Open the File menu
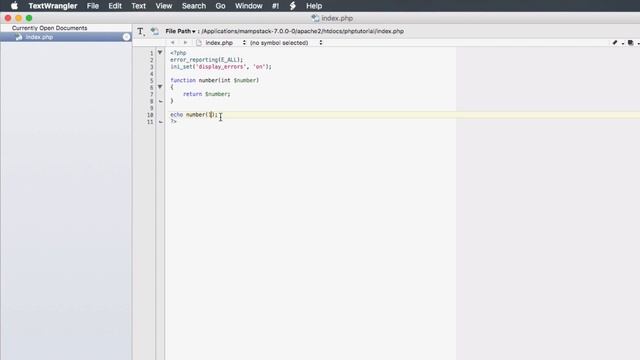640x360 pixels. point(93,6)
